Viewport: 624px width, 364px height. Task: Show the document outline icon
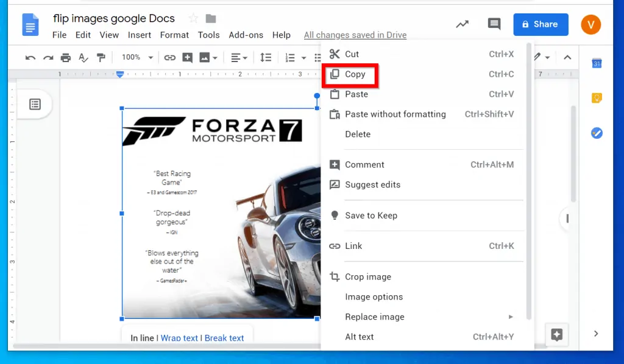tap(35, 105)
